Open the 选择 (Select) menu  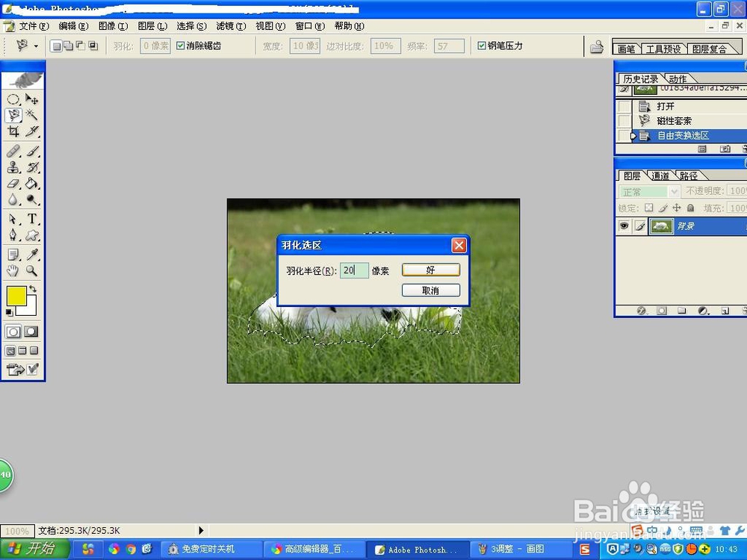(191, 26)
